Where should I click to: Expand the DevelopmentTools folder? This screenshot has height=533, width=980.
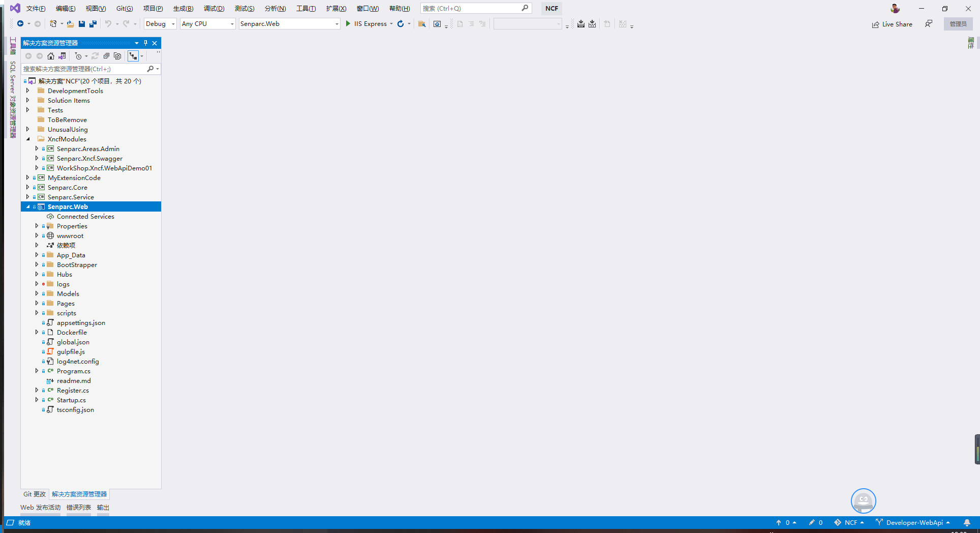[28, 91]
